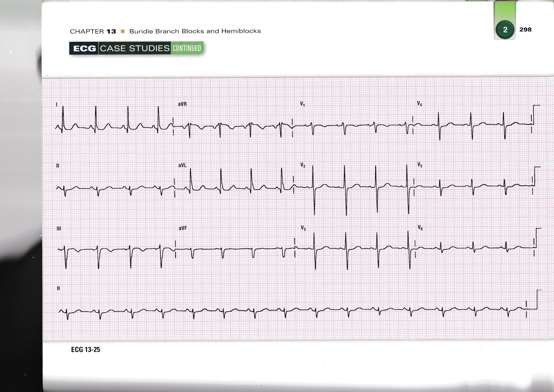Click the Bundle Branch Blocks and Hemiblocks title
Screen dimensions: 554x392
(x=195, y=31)
